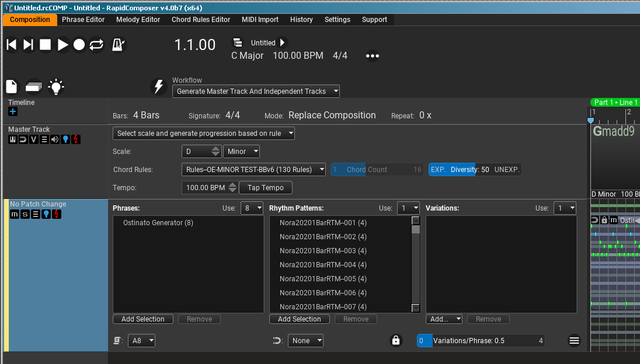Click the Chord Count slider

377,170
